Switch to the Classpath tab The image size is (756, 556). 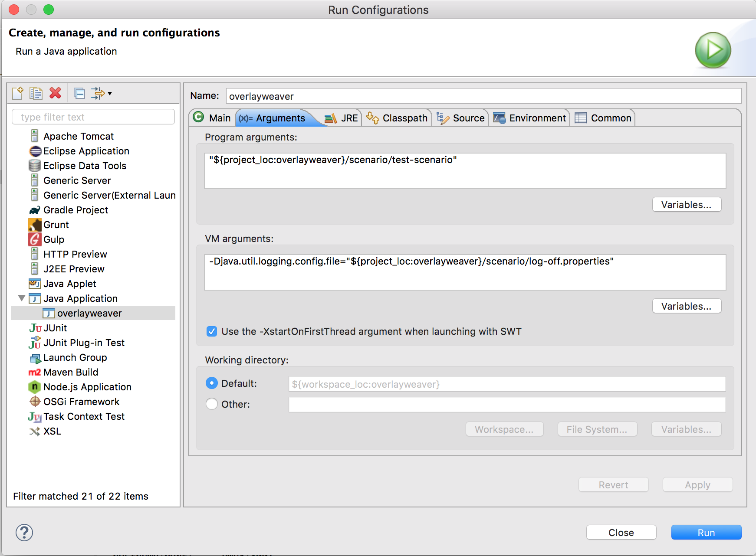pyautogui.click(x=397, y=118)
